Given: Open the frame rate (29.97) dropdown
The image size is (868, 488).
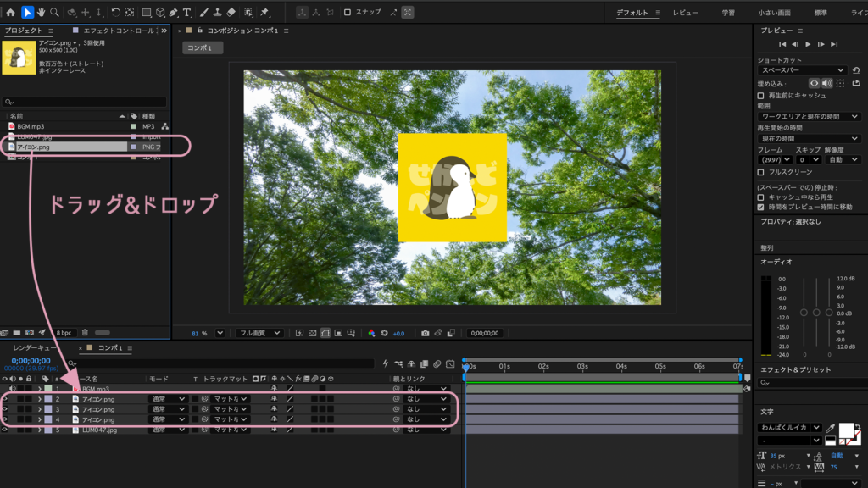Looking at the screenshot, I should (775, 160).
